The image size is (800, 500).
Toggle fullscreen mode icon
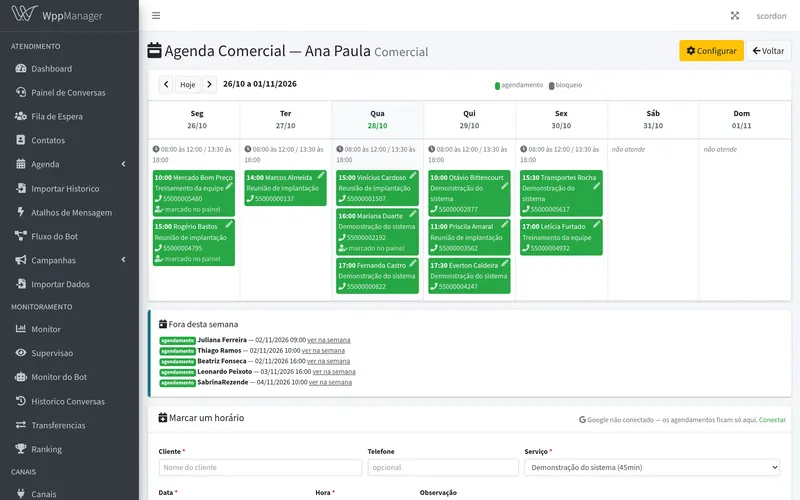tap(735, 16)
